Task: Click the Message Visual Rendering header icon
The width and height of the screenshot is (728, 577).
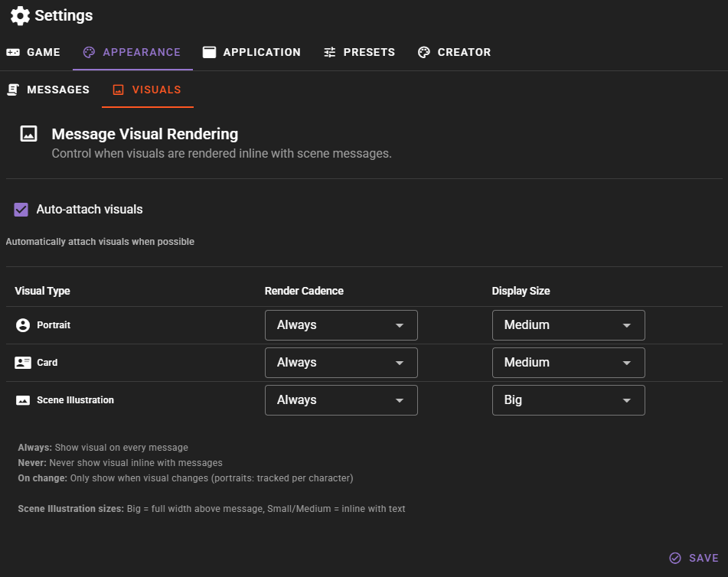Action: click(x=28, y=134)
